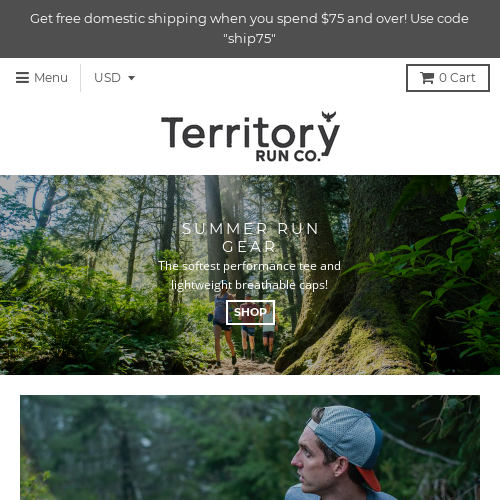Click the free domestic shipping announcement bar
Image resolution: width=500 pixels, height=500 pixels.
[x=250, y=29]
